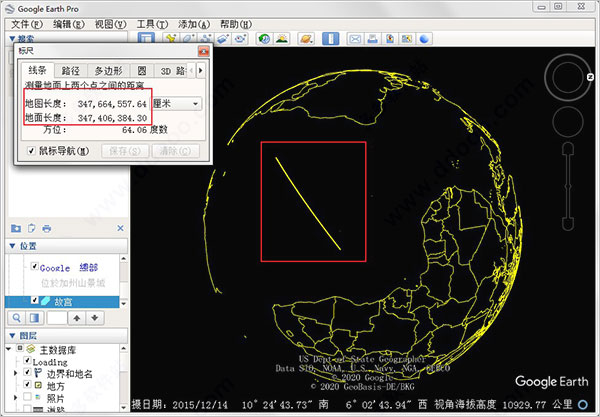Click the Places opacity input field

pyautogui.click(x=57, y=318)
